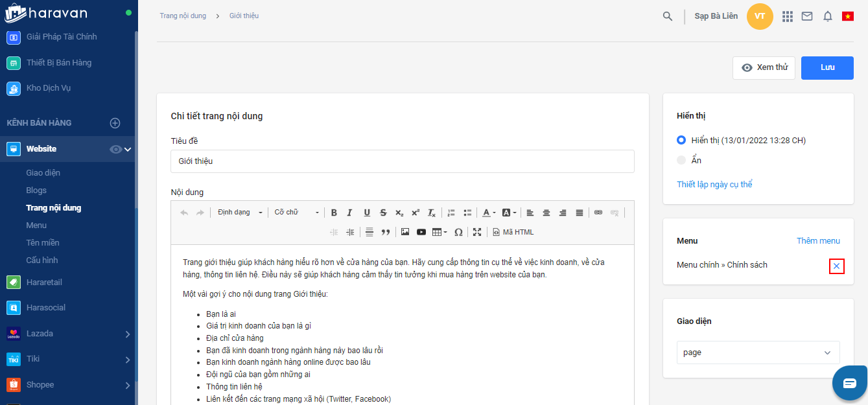This screenshot has width=868, height=405.
Task: Remove Menu chính » Chính sách menu
Action: (836, 266)
